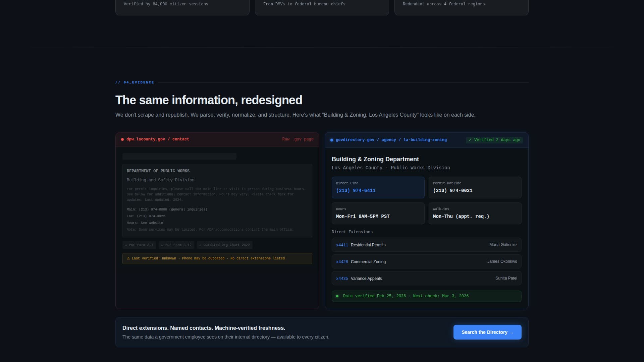Image resolution: width=644 pixels, height=362 pixels.
Task: Click the warning icon in Last verified notice
Action: point(128,258)
